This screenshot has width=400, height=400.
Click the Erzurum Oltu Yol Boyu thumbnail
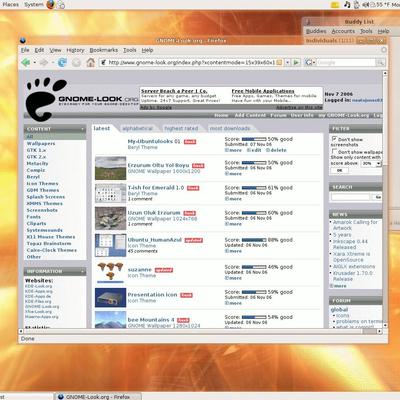(x=110, y=168)
